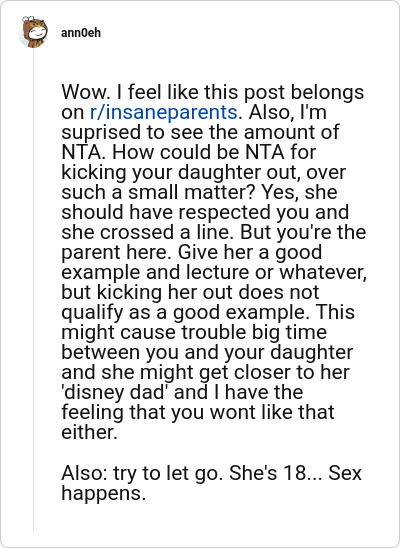The image size is (400, 548).
Task: Select the avatar's smiling face
Action: (x=37, y=33)
